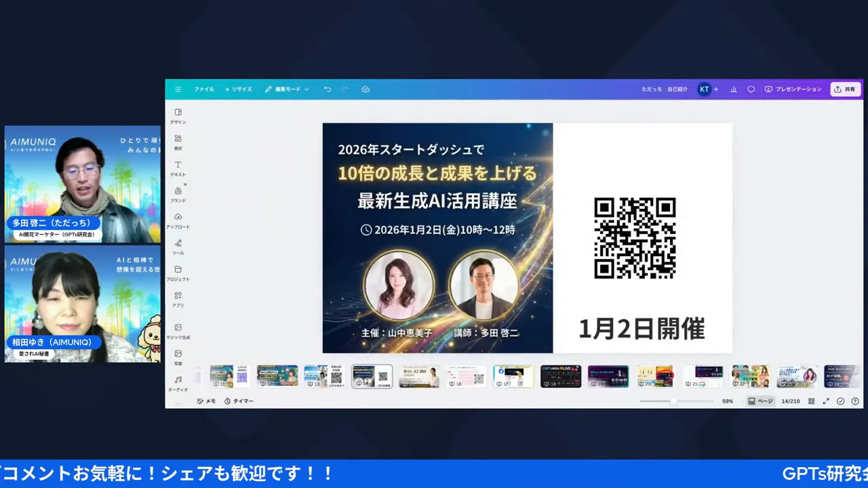Click the リサイズ menu item

(x=239, y=89)
